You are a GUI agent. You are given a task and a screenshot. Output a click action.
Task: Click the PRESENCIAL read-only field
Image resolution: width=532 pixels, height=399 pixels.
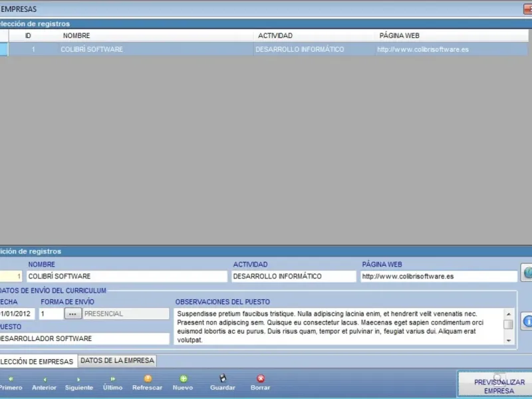click(126, 314)
